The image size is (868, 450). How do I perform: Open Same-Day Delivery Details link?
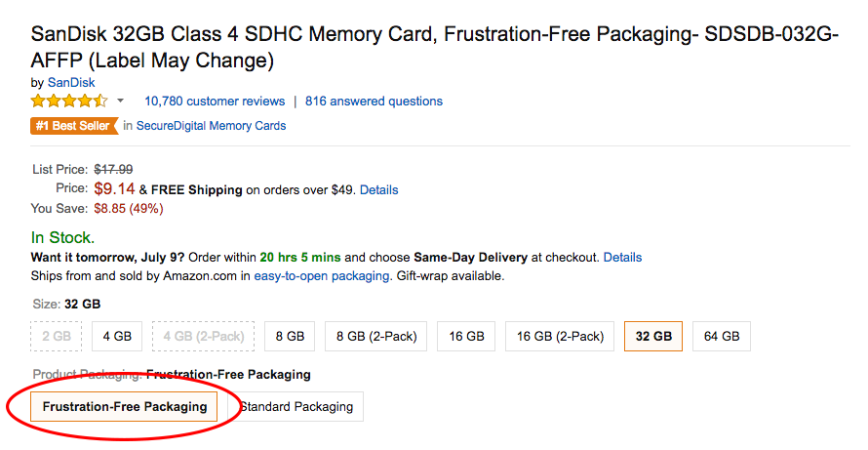point(622,258)
